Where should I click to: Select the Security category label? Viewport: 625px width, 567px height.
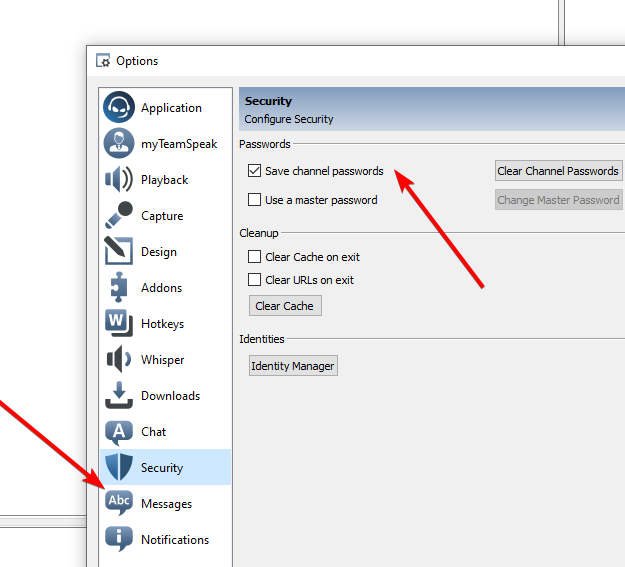click(162, 468)
